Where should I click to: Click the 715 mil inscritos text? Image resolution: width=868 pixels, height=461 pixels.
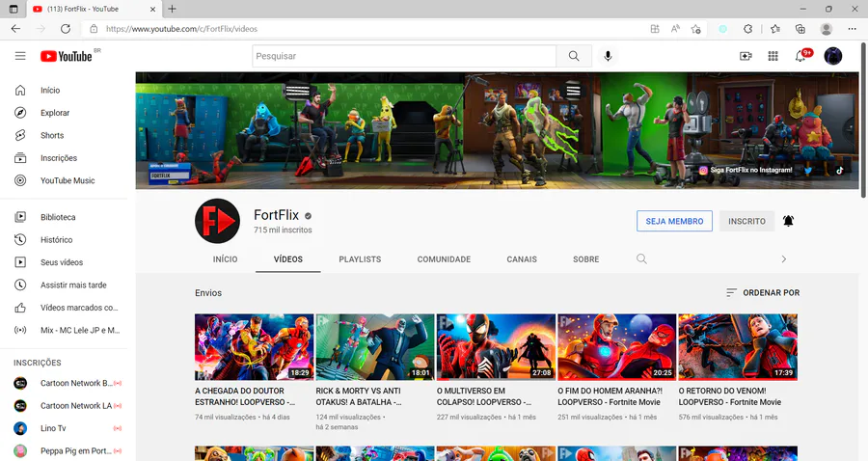tap(283, 230)
